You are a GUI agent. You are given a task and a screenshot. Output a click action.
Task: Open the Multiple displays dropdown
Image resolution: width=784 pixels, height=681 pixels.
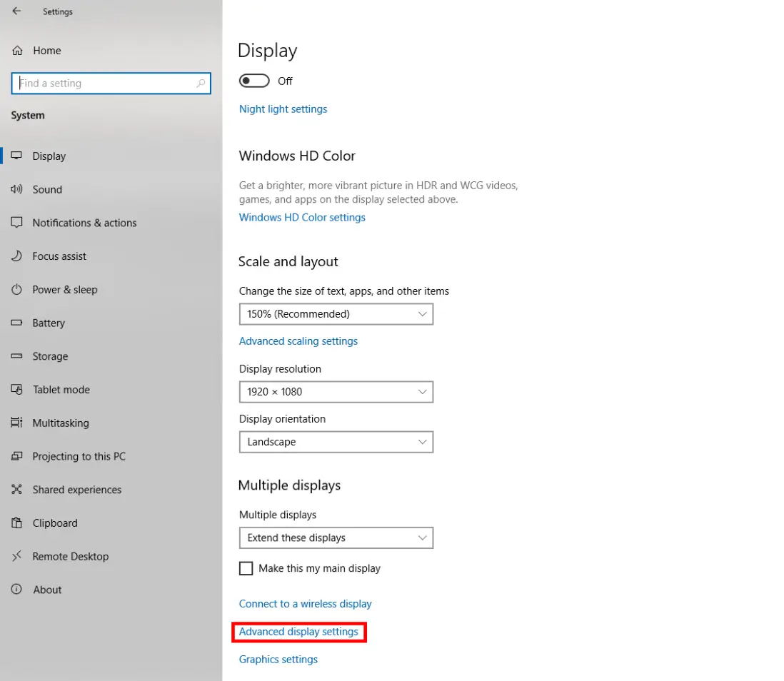click(336, 538)
